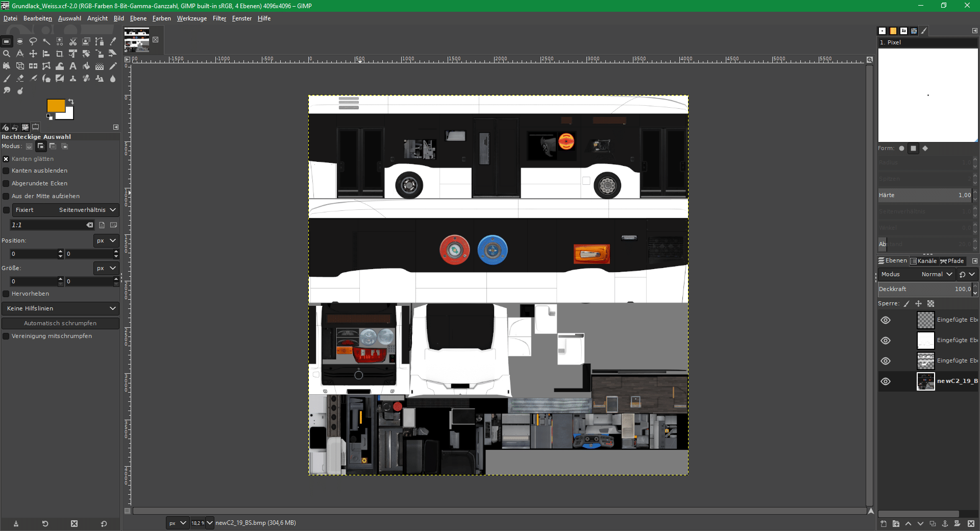Select the Free Select lasso tool

pyautogui.click(x=33, y=41)
